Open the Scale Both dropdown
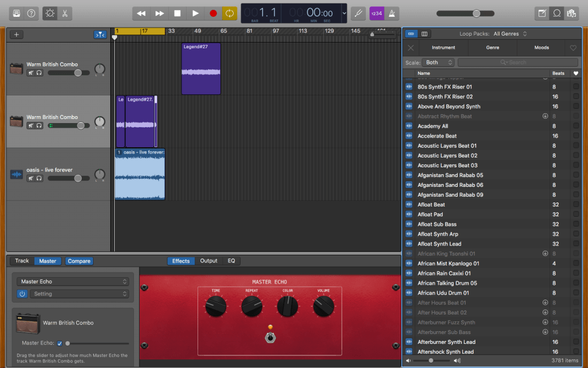The width and height of the screenshot is (588, 368). click(438, 62)
